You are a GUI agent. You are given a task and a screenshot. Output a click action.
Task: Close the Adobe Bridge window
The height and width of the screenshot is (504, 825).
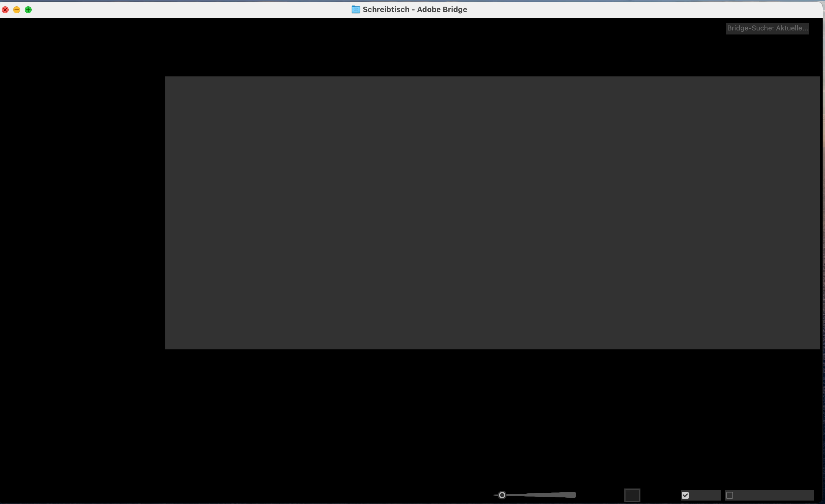(x=5, y=10)
